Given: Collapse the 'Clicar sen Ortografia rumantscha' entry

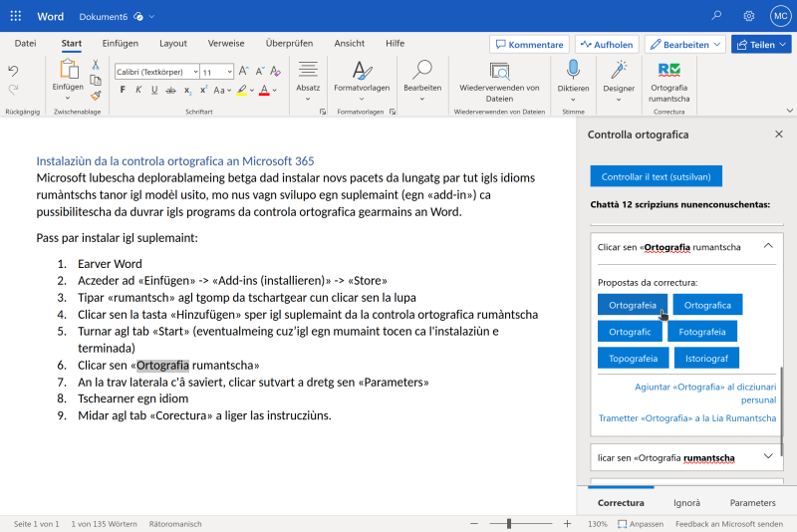Looking at the screenshot, I should point(767,246).
